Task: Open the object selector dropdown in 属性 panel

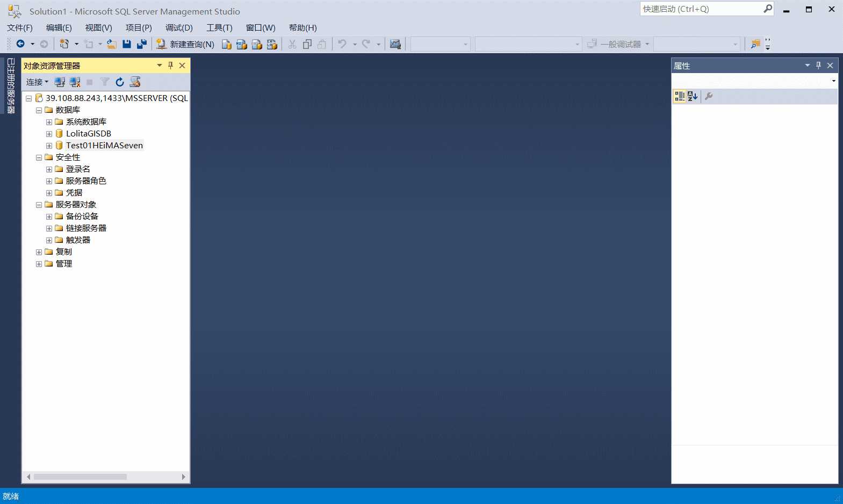Action: 834,81
